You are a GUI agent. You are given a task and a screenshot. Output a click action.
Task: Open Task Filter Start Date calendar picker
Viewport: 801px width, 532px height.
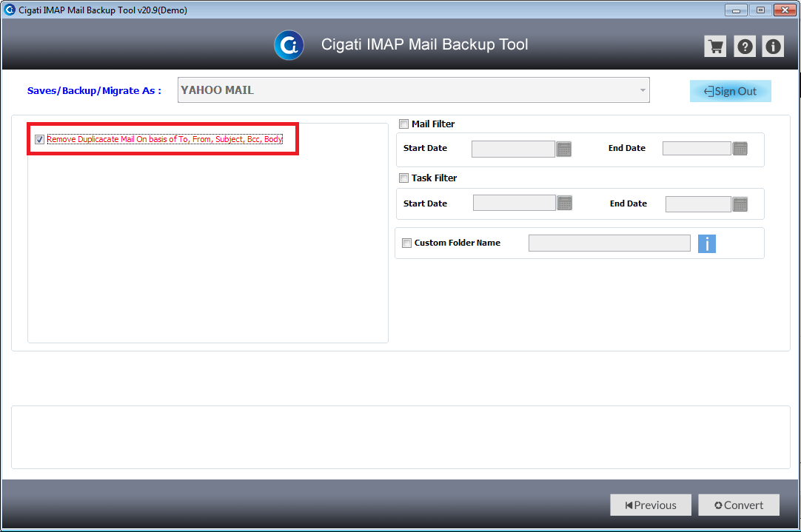point(565,203)
